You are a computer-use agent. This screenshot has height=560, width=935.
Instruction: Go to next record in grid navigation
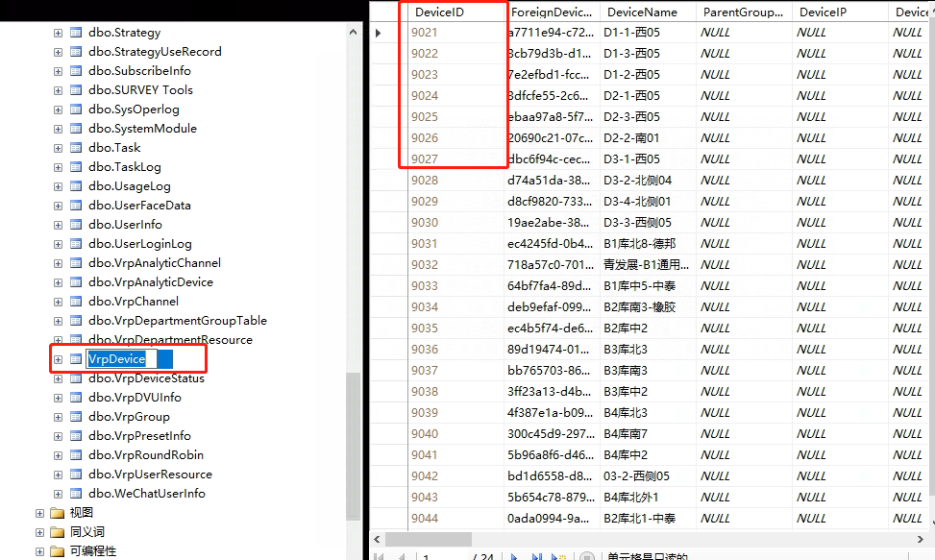(514, 557)
